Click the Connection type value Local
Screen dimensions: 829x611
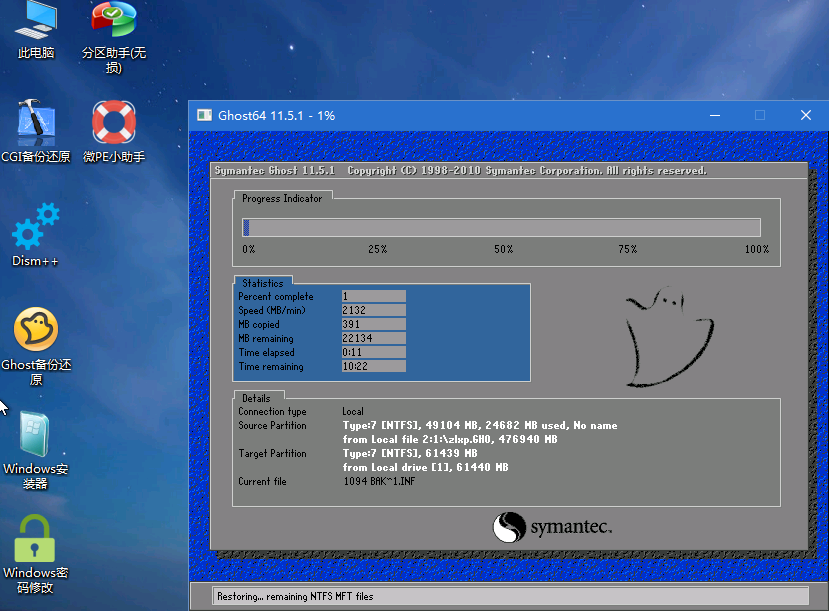353,411
